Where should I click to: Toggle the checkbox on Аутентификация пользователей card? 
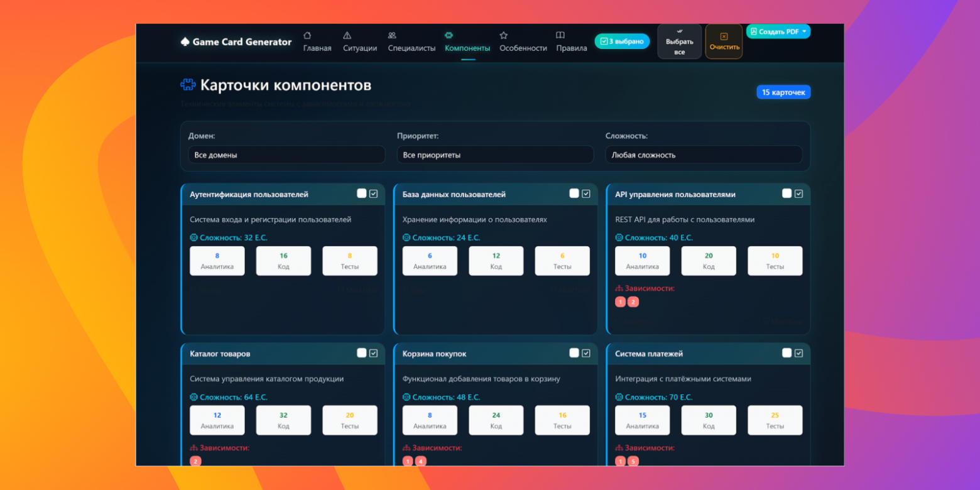(362, 193)
